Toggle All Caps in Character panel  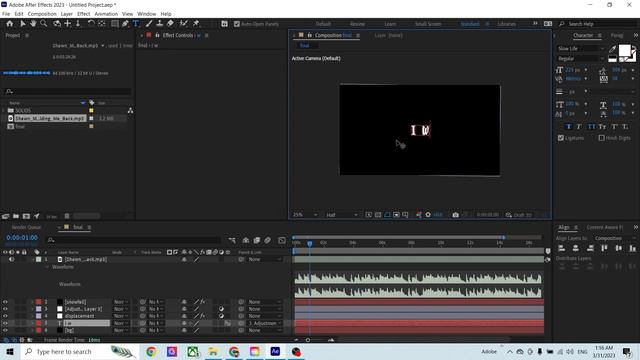tap(591, 127)
